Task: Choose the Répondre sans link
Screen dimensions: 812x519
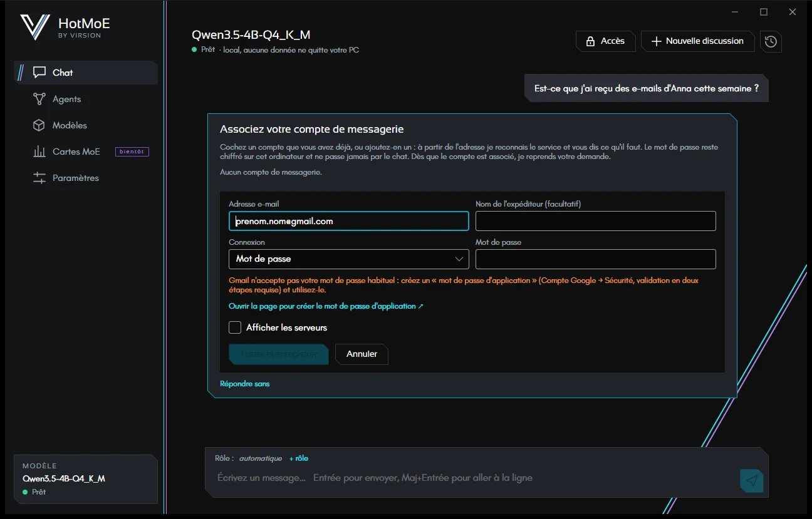Action: [x=245, y=384]
